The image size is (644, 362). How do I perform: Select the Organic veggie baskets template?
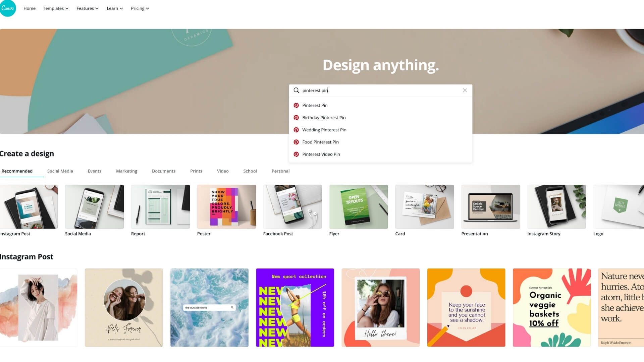click(552, 308)
